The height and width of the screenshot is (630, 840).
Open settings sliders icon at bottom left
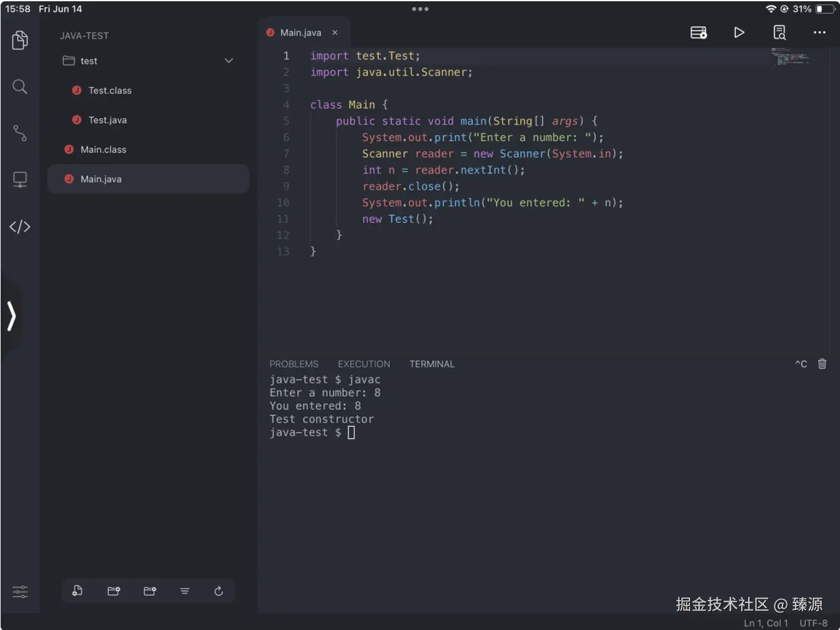click(20, 592)
